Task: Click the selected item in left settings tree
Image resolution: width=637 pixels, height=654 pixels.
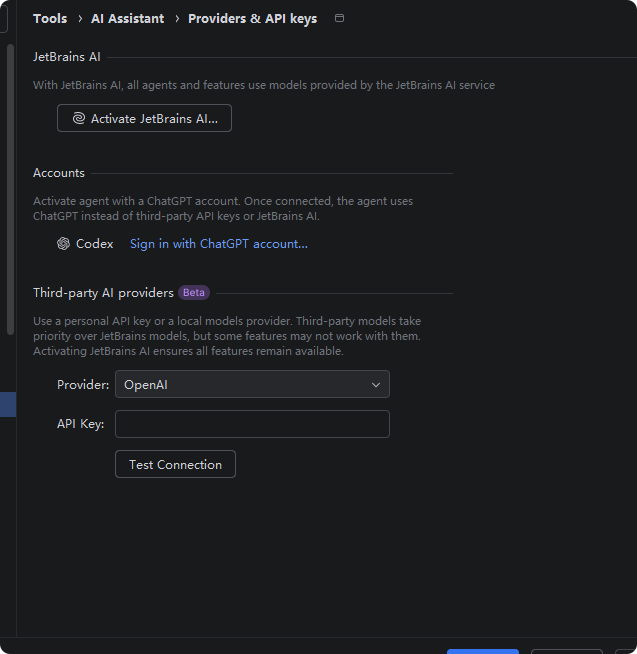Action: (8, 404)
